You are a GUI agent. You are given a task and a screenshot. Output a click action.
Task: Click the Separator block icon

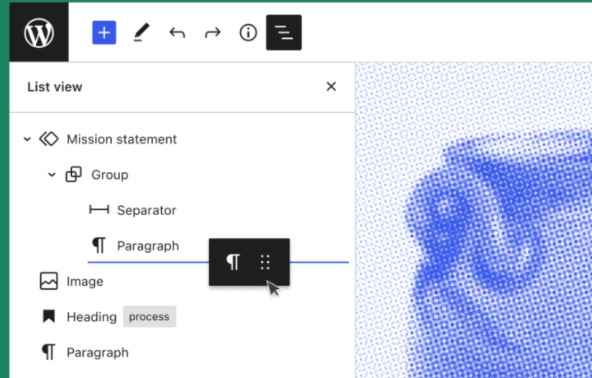click(x=99, y=210)
